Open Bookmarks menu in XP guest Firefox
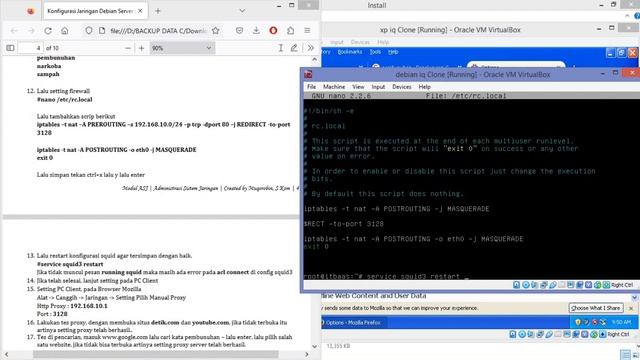Viewport: 640px width, 360px height. [x=350, y=52]
